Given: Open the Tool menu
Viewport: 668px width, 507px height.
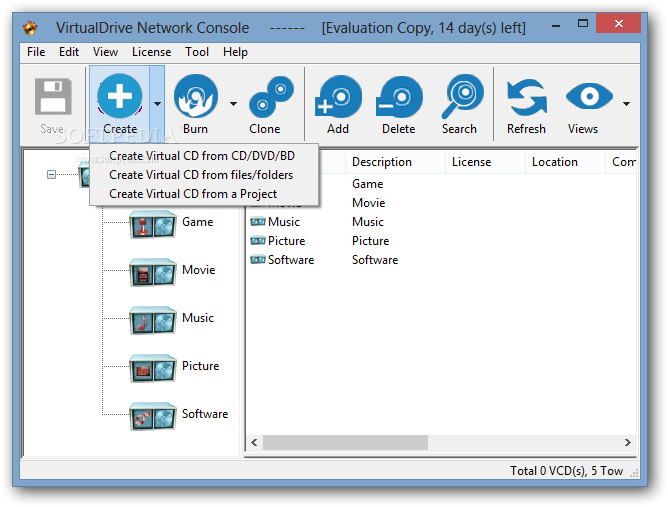Looking at the screenshot, I should [x=197, y=52].
